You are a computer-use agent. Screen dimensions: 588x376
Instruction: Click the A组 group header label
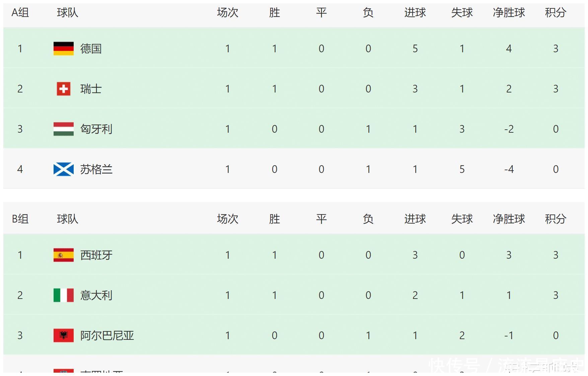coord(20,13)
